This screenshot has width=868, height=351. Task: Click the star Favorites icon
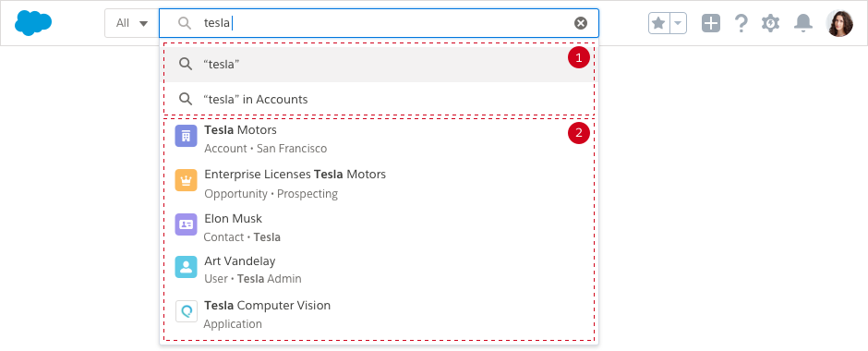point(658,23)
